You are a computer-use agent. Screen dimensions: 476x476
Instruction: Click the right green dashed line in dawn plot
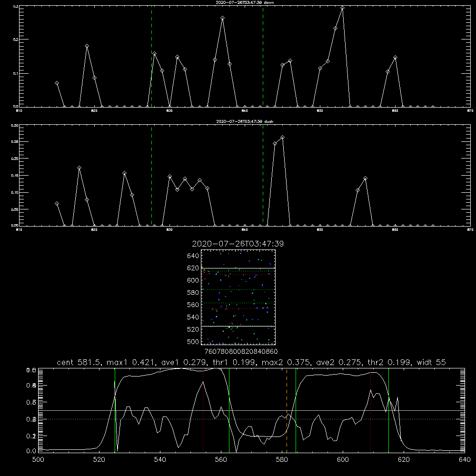click(263, 56)
